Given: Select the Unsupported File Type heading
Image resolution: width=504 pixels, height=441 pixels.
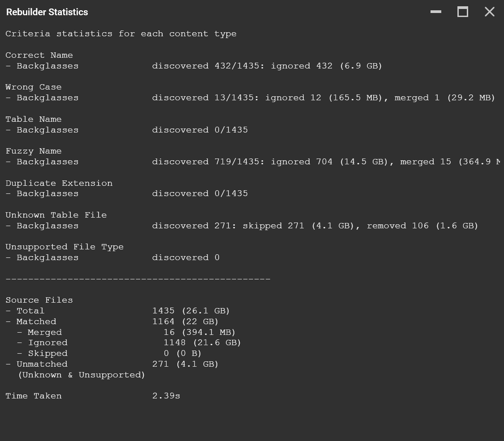Looking at the screenshot, I should (x=65, y=247).
